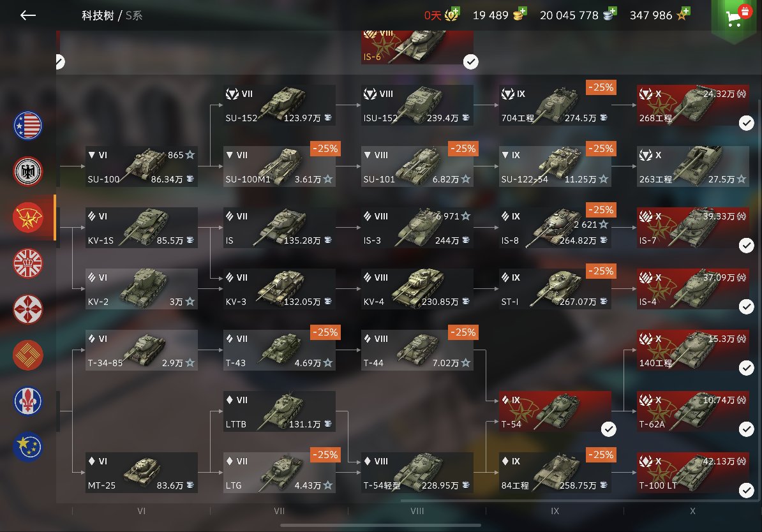Select the USSR nation tab
Screen dimensions: 762x532
(27, 217)
